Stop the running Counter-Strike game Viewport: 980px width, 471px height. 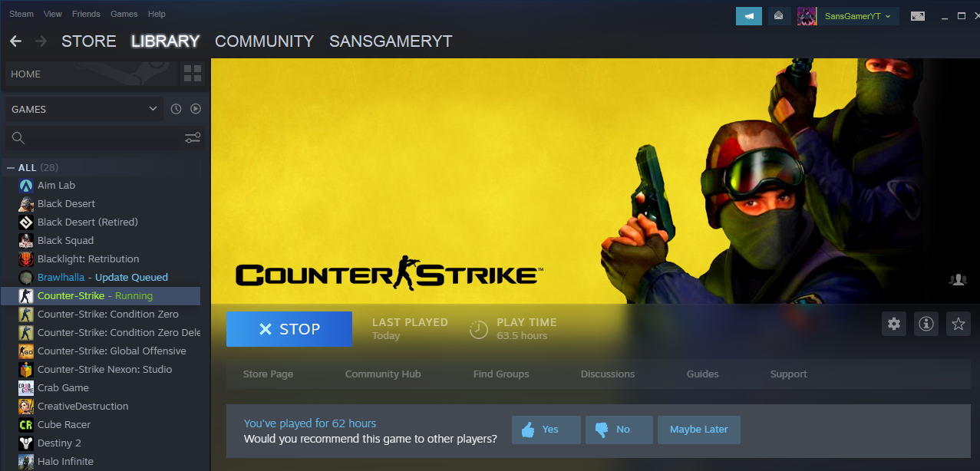point(289,329)
